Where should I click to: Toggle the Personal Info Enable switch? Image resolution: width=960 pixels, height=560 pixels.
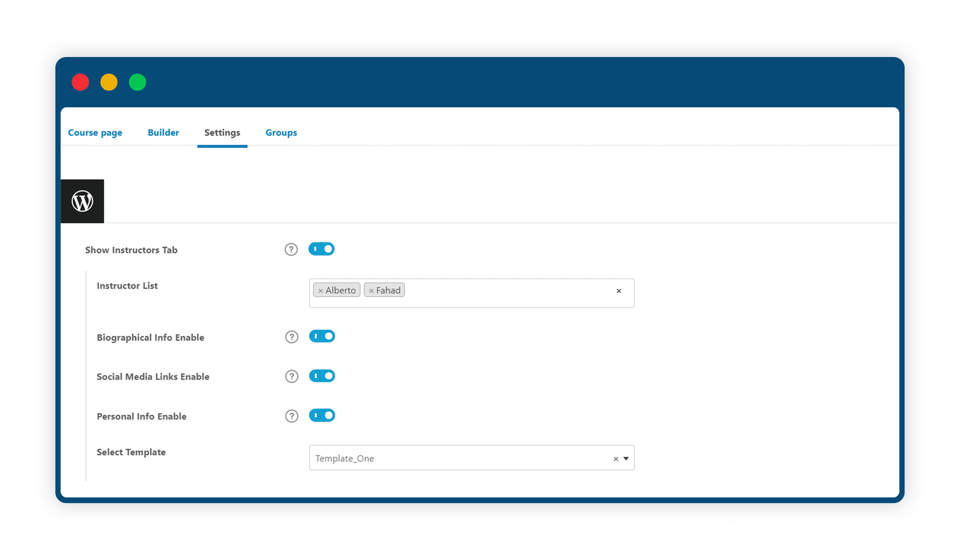tap(322, 416)
